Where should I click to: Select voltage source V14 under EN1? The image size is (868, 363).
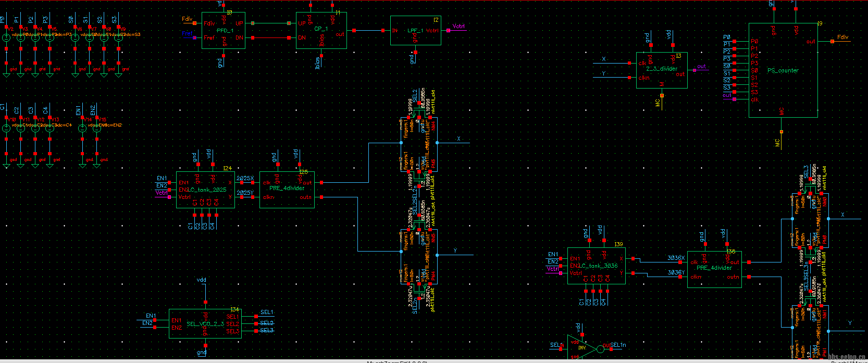click(82, 128)
